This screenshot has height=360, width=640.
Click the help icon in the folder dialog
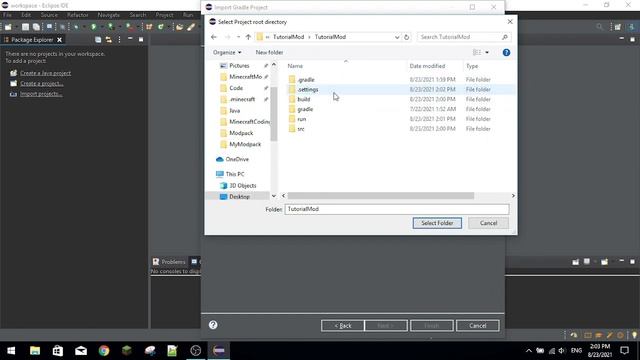506,52
